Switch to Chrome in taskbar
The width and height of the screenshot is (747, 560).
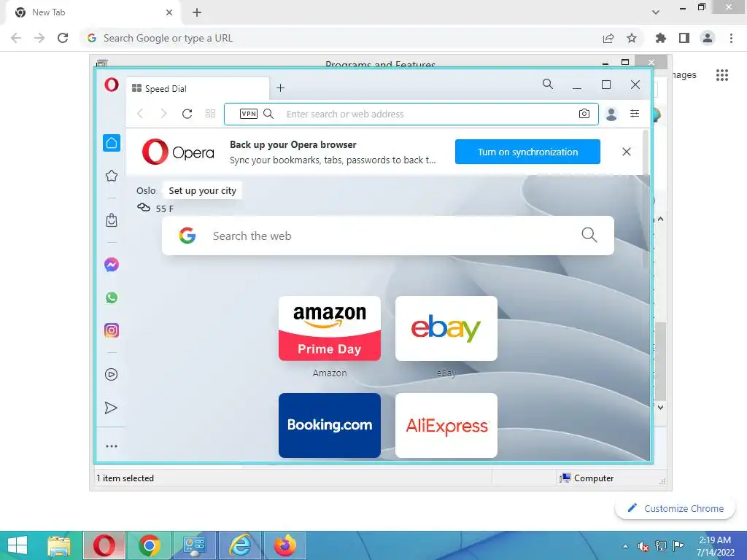tap(150, 545)
